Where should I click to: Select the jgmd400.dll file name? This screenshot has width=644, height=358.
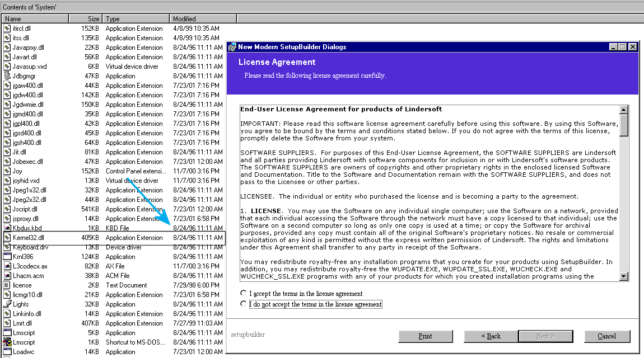click(x=28, y=114)
